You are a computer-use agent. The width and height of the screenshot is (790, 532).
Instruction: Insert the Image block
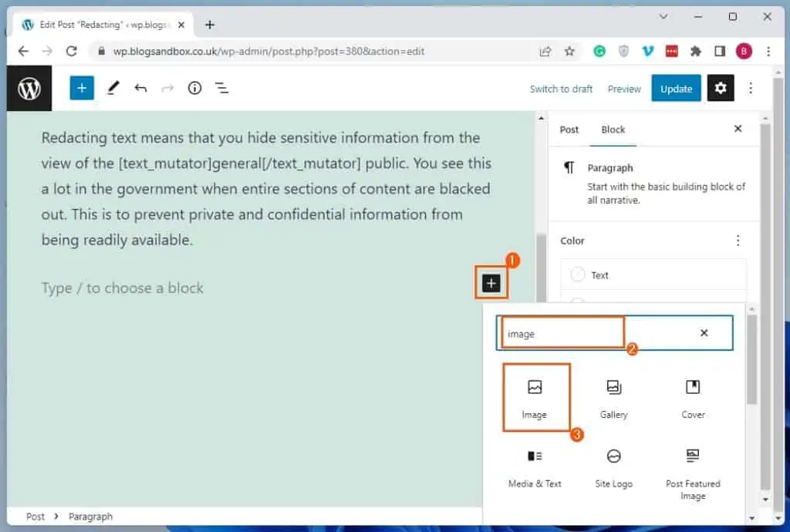pyautogui.click(x=535, y=398)
